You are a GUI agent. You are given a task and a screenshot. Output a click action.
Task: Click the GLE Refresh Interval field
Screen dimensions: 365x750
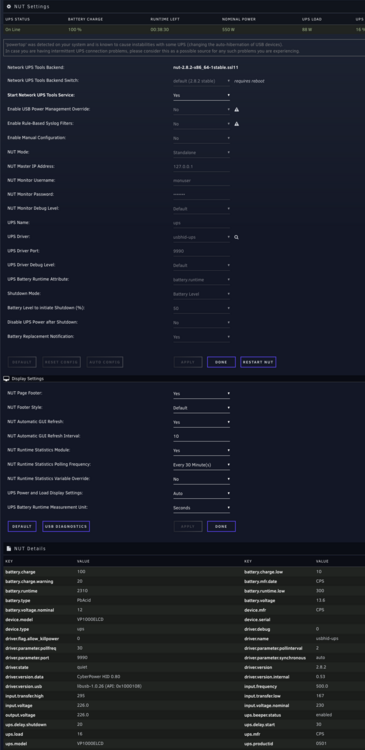[201, 436]
